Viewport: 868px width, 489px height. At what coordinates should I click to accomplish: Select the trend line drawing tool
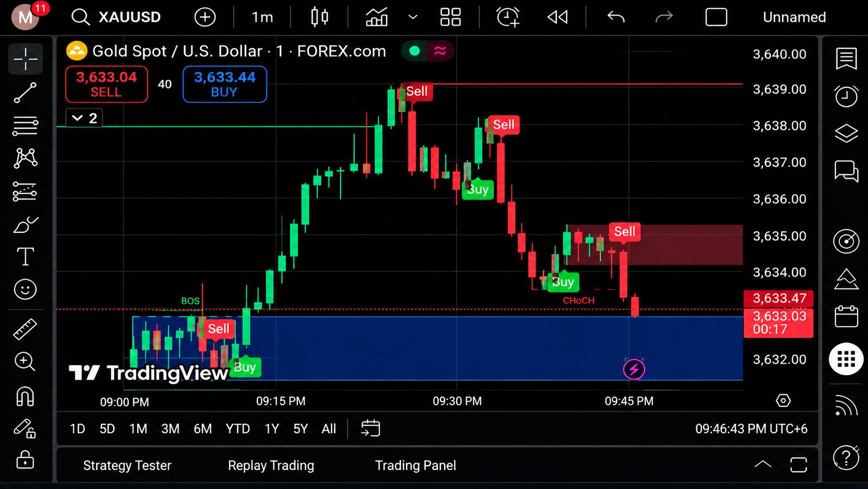click(25, 92)
